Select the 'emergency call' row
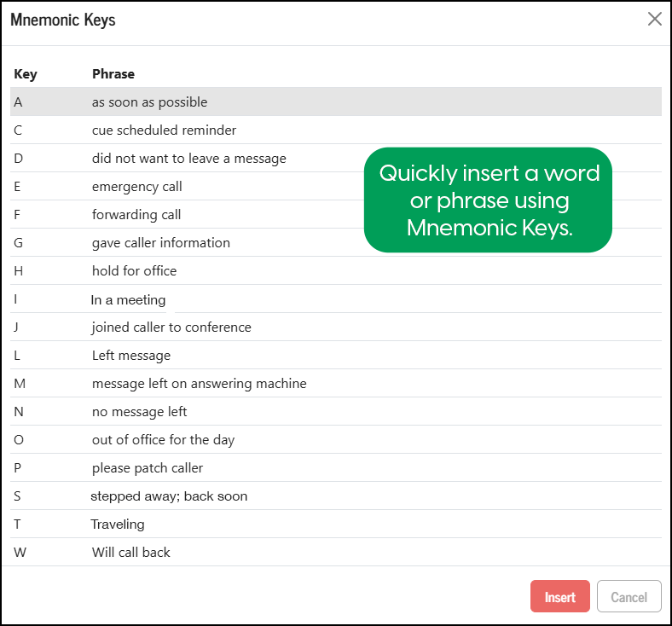 point(137,187)
